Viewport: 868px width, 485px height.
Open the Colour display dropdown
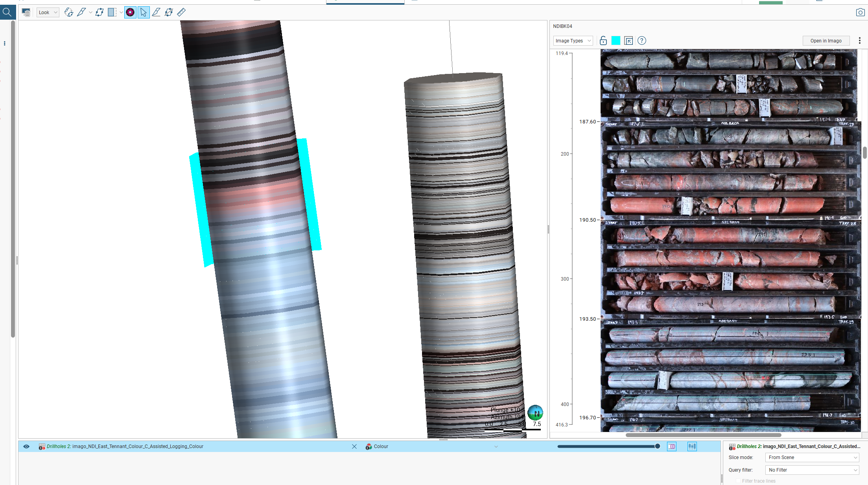[432, 446]
